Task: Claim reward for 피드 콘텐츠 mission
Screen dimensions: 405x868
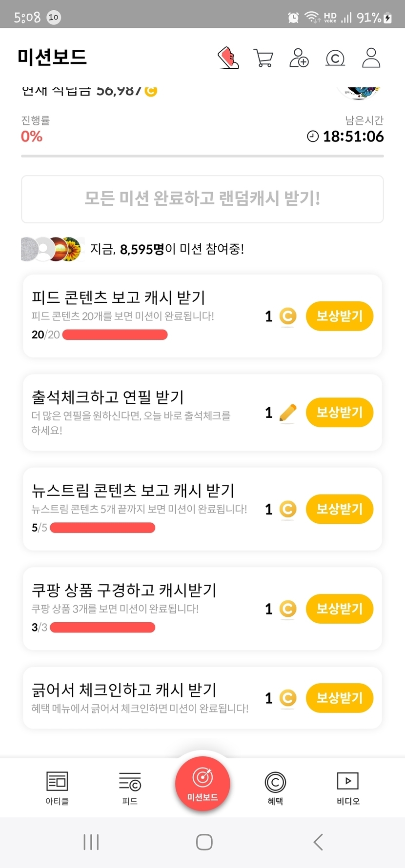Action: (x=340, y=316)
